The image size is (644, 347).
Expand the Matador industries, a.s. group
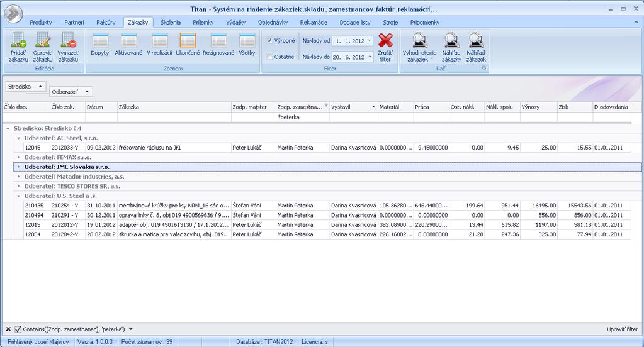[18, 177]
